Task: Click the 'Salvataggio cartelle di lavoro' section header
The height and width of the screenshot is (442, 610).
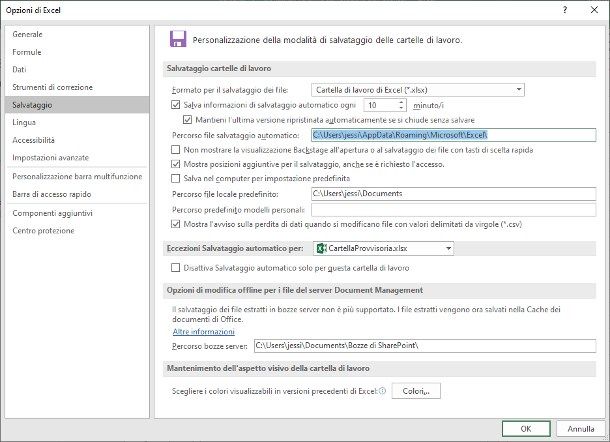Action: [x=379, y=68]
